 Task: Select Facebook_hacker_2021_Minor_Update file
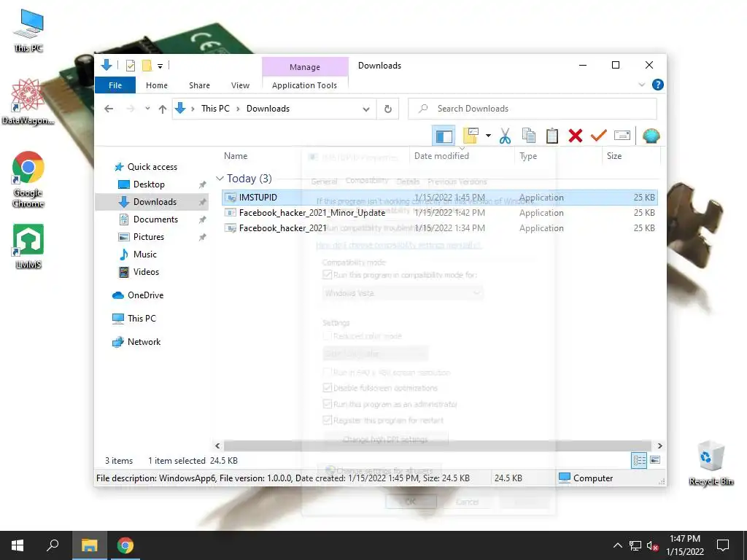[x=439, y=213]
